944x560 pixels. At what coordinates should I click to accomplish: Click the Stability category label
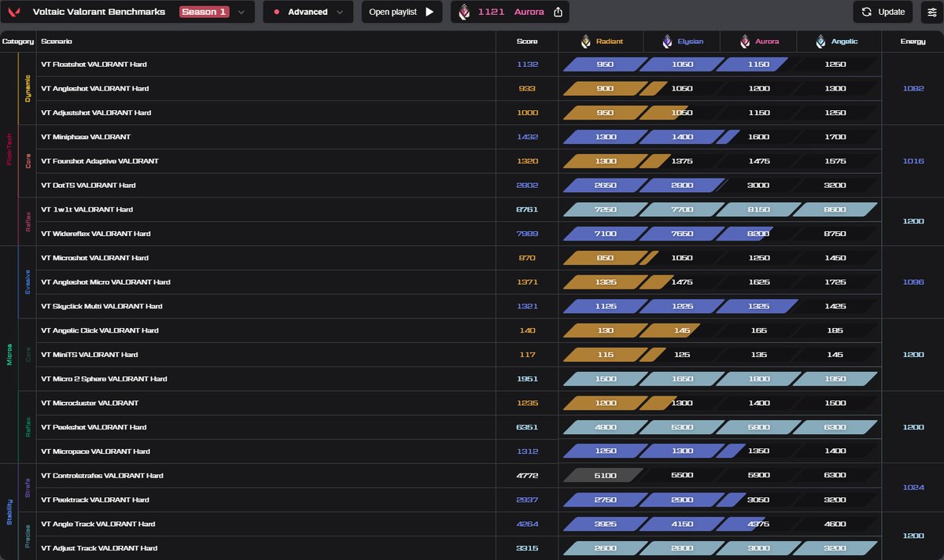(9, 512)
